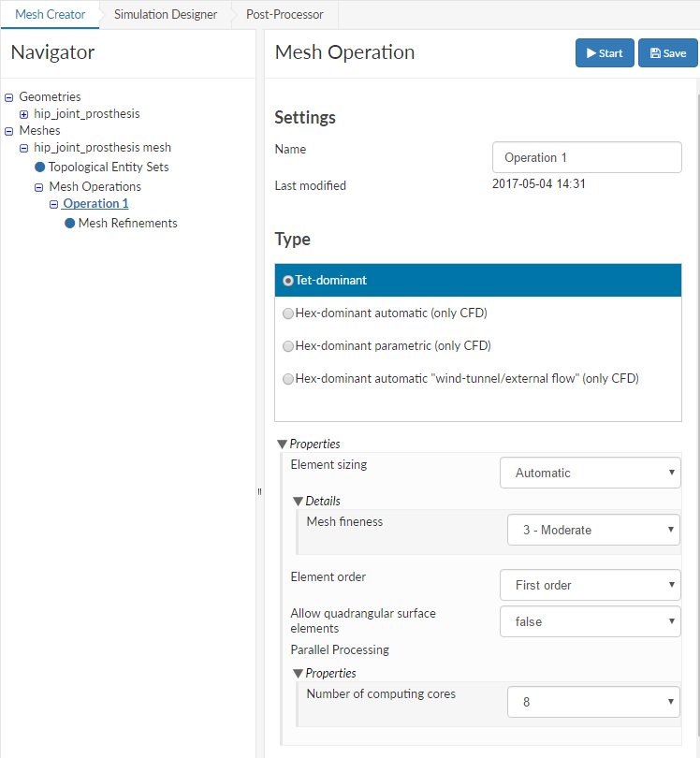Switch to Simulation Designer tab
700x758 pixels.
coord(166,15)
